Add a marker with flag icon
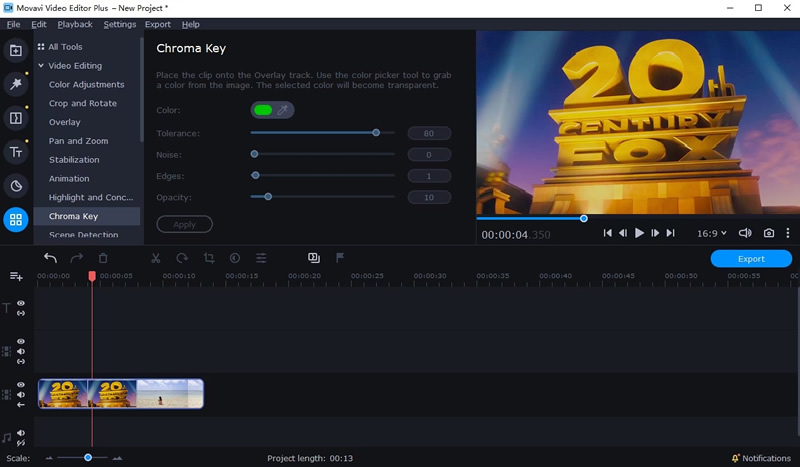Image resolution: width=800 pixels, height=467 pixels. (x=340, y=258)
